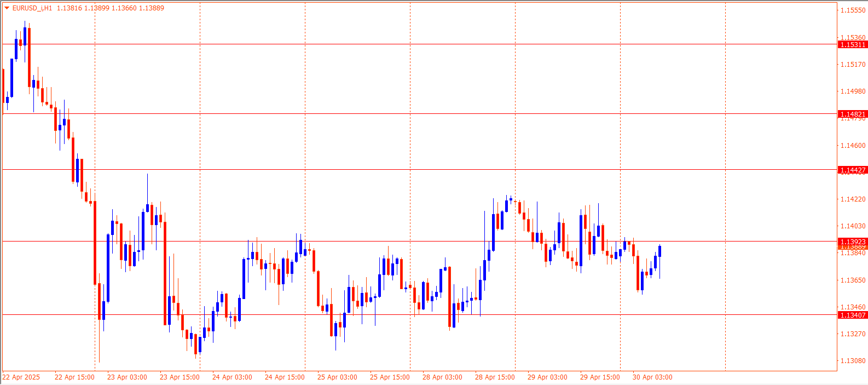Click the 1.15550 price scale value
The height and width of the screenshot is (385, 868).
853,10
